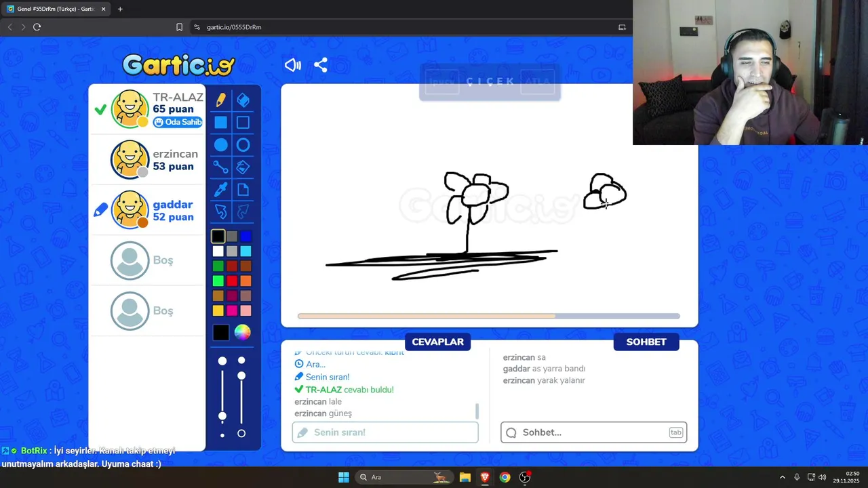This screenshot has width=868, height=488.
Task: Click the Oda Sahibi badge
Action: pyautogui.click(x=178, y=122)
